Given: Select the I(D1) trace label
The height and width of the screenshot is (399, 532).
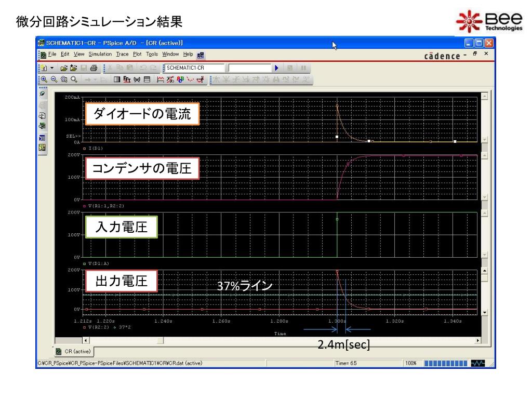Looking at the screenshot, I should tap(96, 148).
